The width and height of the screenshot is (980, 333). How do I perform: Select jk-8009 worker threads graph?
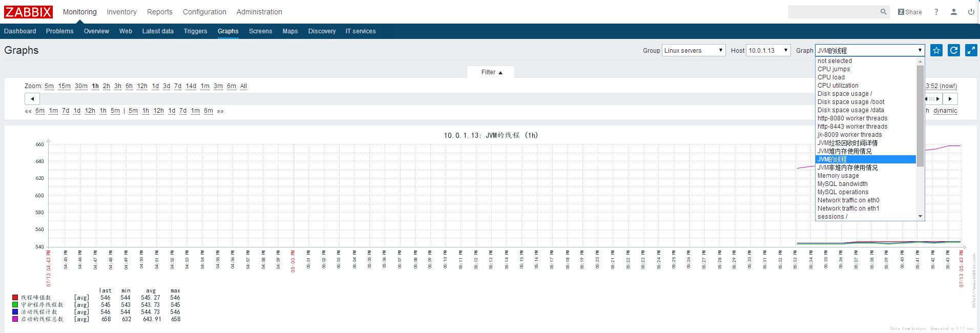pyautogui.click(x=866, y=135)
